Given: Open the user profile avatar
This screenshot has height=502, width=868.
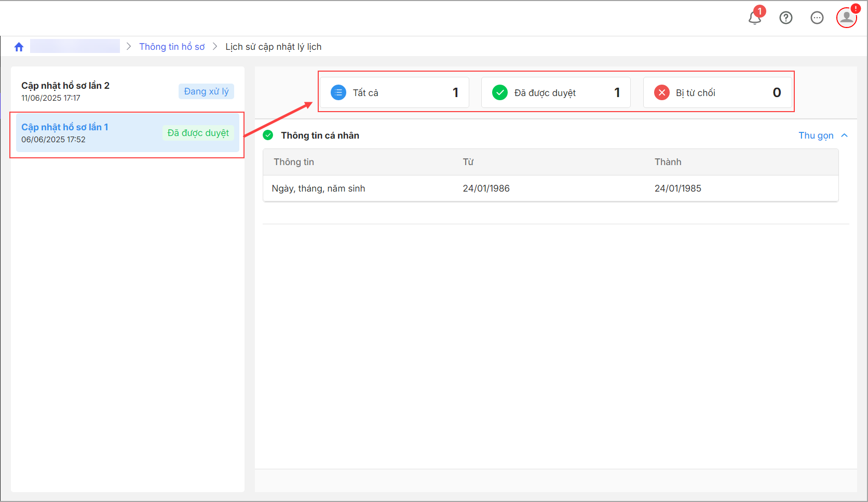Looking at the screenshot, I should pos(847,18).
